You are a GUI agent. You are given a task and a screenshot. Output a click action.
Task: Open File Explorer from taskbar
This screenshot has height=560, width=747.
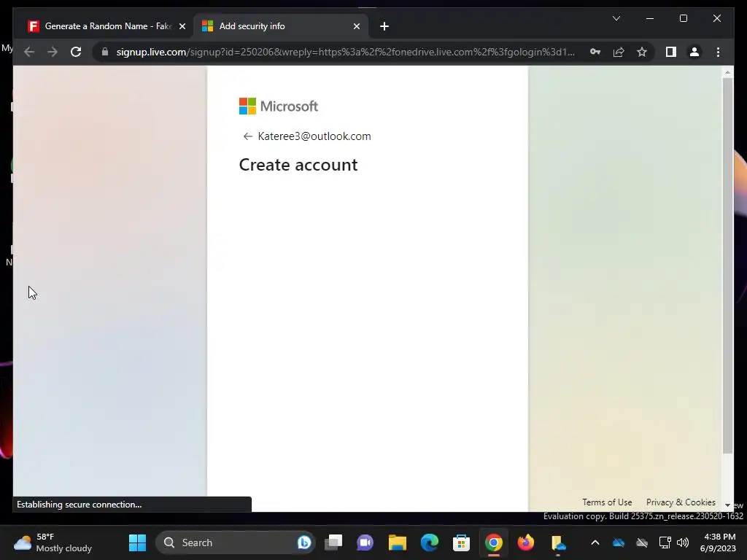tap(398, 542)
